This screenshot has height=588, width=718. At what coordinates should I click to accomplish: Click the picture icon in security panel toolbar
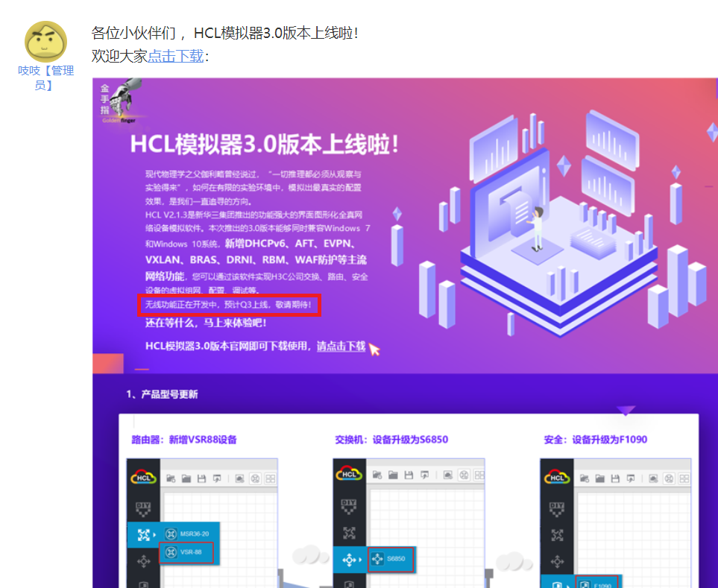pos(653,478)
